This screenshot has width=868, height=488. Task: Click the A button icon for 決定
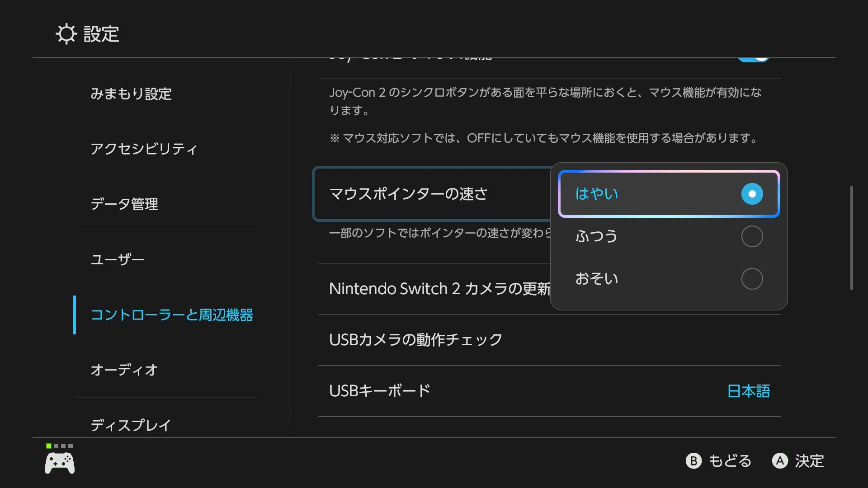click(x=780, y=461)
